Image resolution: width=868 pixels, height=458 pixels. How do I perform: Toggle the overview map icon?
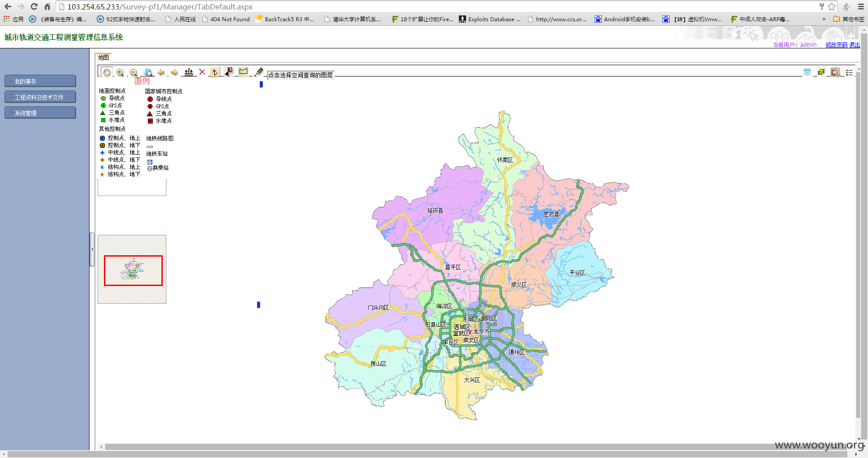pyautogui.click(x=835, y=72)
